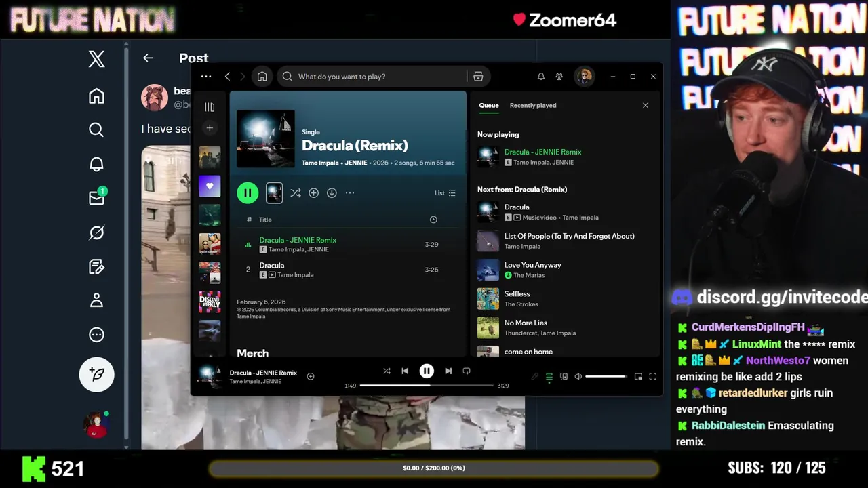Image resolution: width=868 pixels, height=488 pixels.
Task: Seek on the song progress bar
Action: [427, 385]
